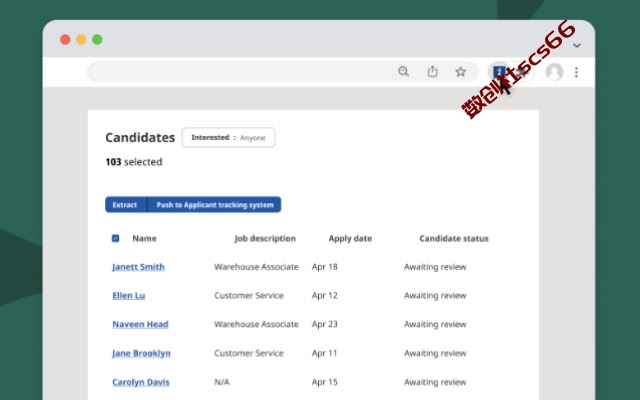This screenshot has height=400, width=640.
Task: Click the Apr 12 apply date
Action: click(x=324, y=295)
